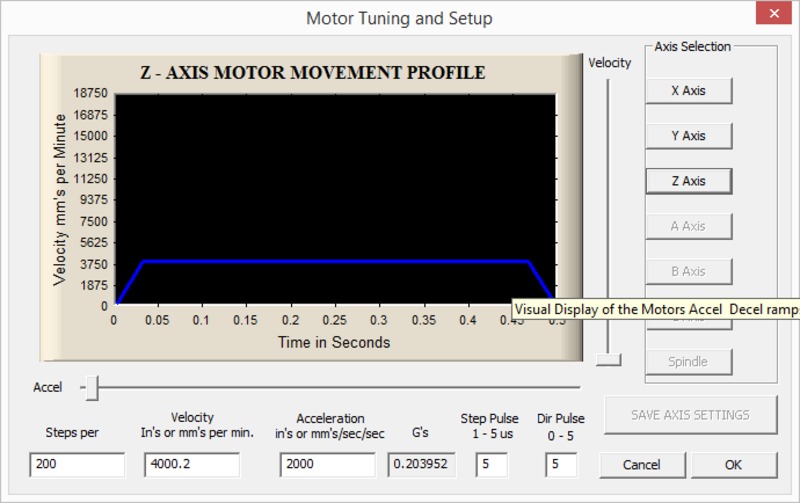Close the Motor Tuning and Setup dialog
This screenshot has height=503, width=800.
[776, 17]
